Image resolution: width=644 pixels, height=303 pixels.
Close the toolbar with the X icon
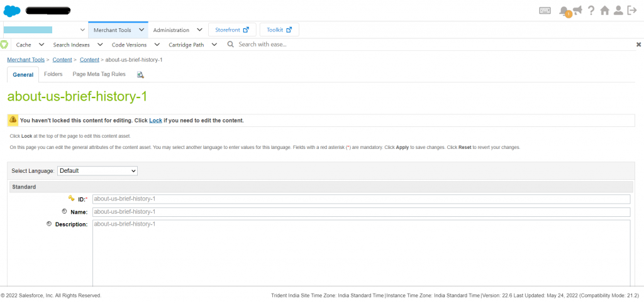pyautogui.click(x=639, y=45)
